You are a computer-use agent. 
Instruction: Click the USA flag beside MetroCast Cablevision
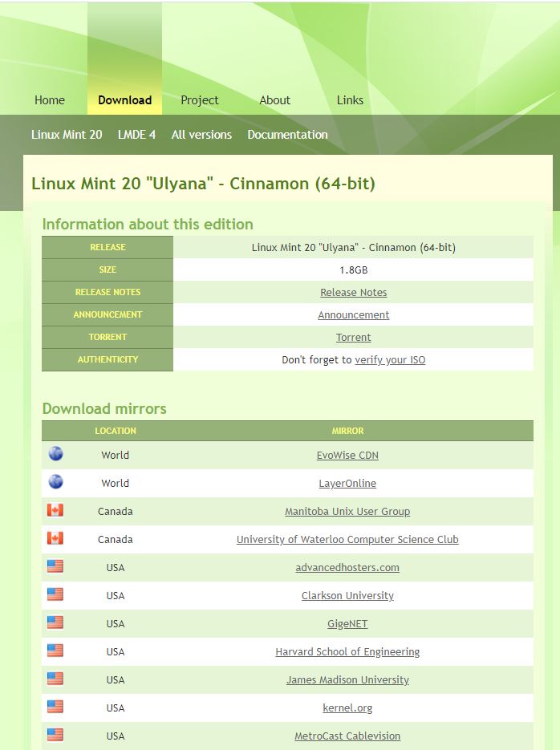[55, 735]
